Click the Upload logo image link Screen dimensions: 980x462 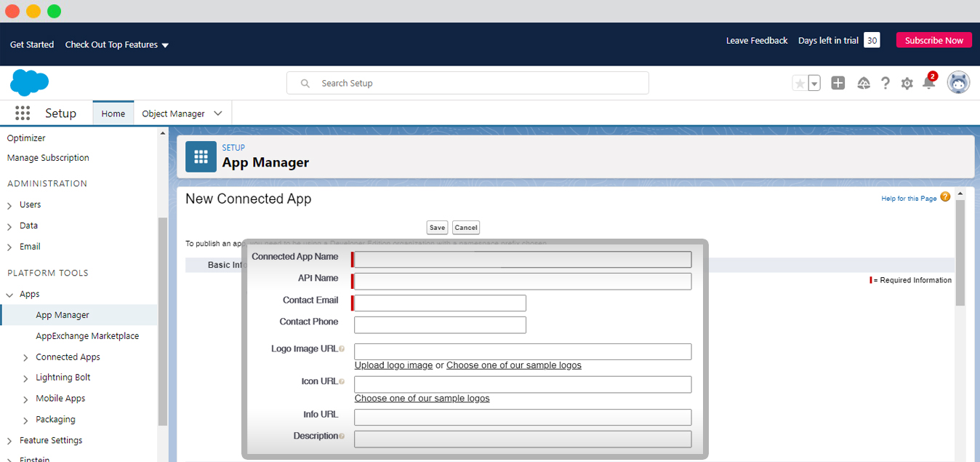pyautogui.click(x=393, y=365)
